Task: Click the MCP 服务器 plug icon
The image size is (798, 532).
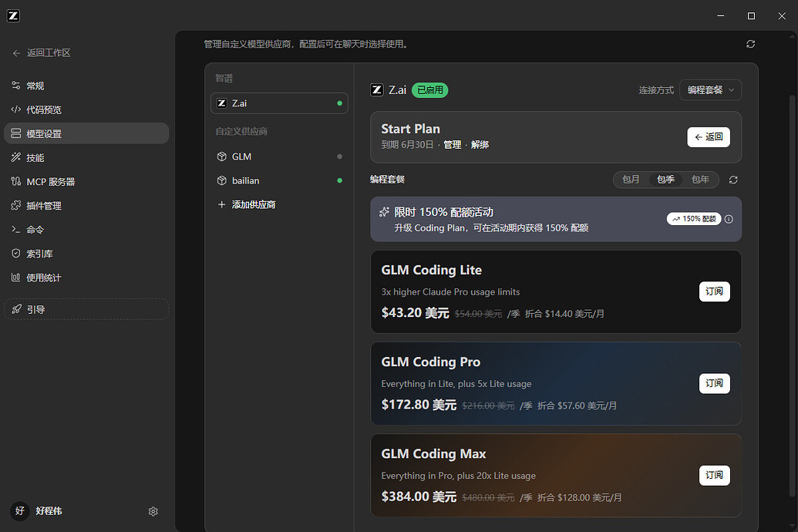Action: coord(15,181)
